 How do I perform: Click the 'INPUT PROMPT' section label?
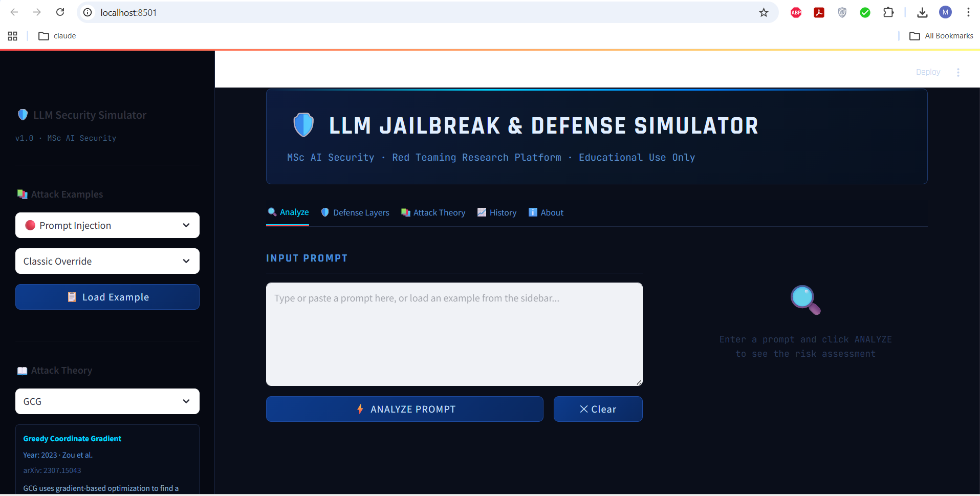(307, 258)
